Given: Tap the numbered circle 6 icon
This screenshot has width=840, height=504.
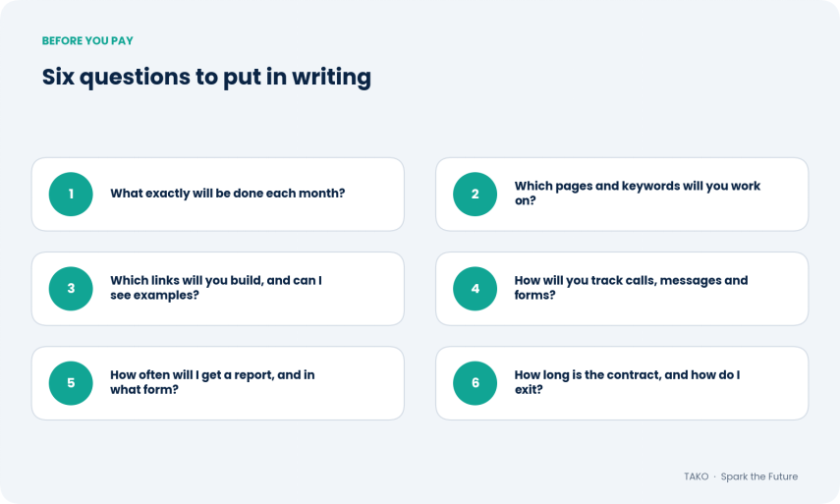Looking at the screenshot, I should 475,383.
